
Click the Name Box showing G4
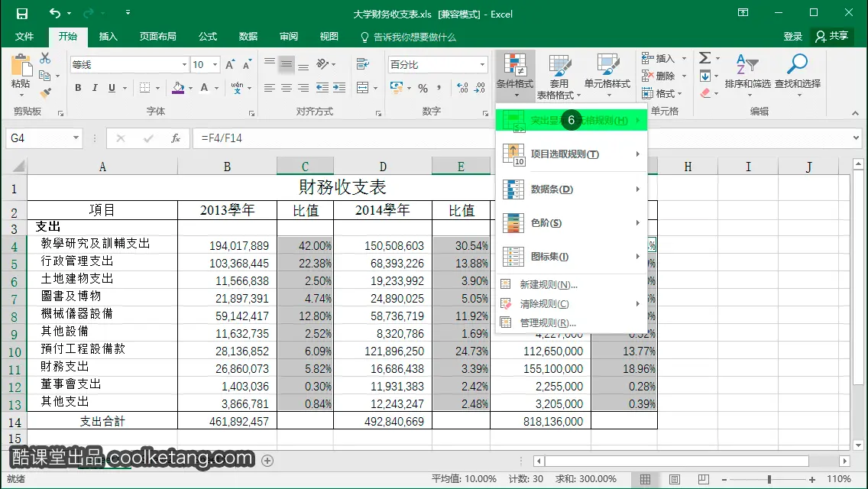pyautogui.click(x=38, y=138)
